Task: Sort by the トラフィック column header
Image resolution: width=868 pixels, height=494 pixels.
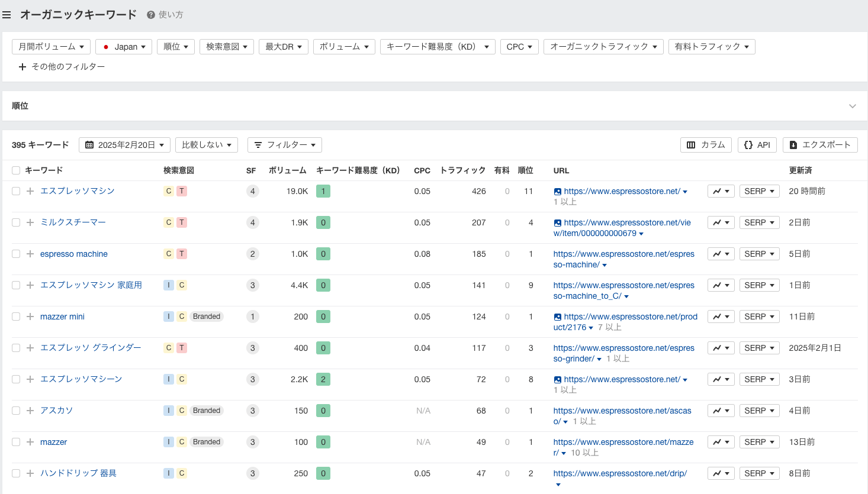Action: coord(462,170)
